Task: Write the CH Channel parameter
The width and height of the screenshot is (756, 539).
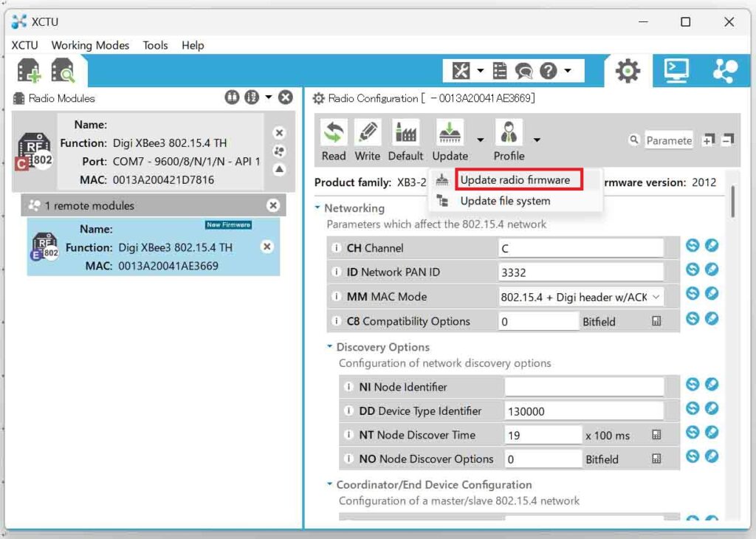Action: coord(712,245)
